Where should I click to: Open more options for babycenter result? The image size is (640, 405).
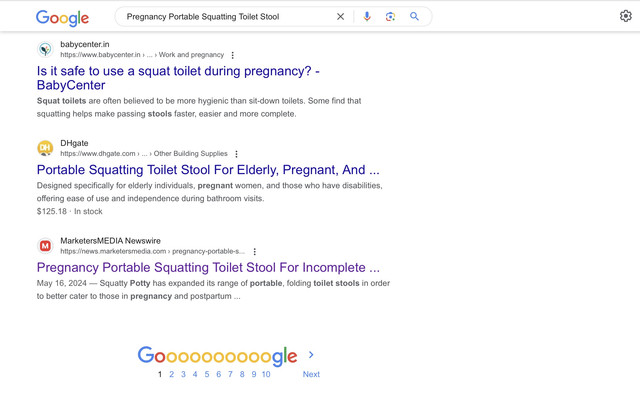pos(233,55)
